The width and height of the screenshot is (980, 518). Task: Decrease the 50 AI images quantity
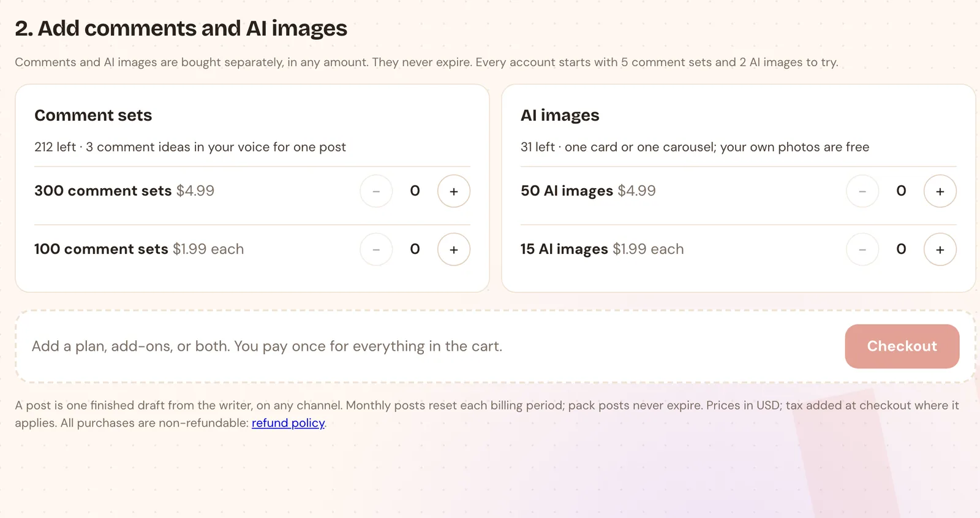click(862, 191)
